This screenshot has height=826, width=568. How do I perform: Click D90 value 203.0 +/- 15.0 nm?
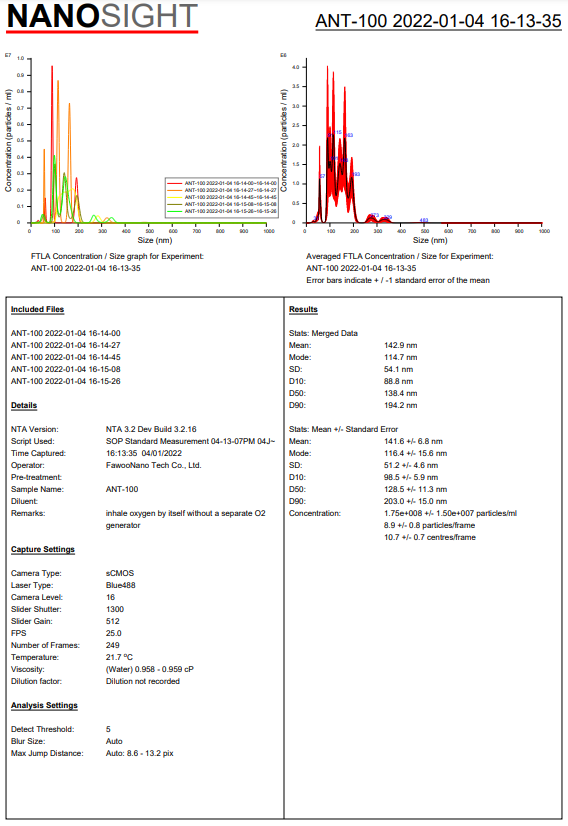coord(415,501)
